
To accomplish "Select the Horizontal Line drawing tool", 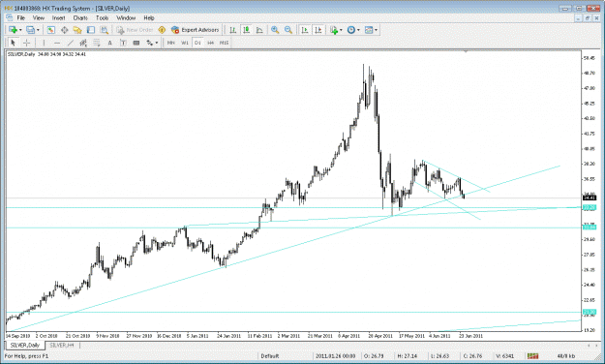I will pos(57,43).
